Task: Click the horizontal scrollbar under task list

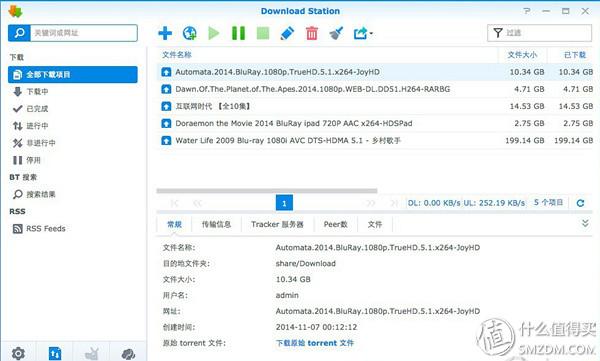Action: (x=267, y=191)
